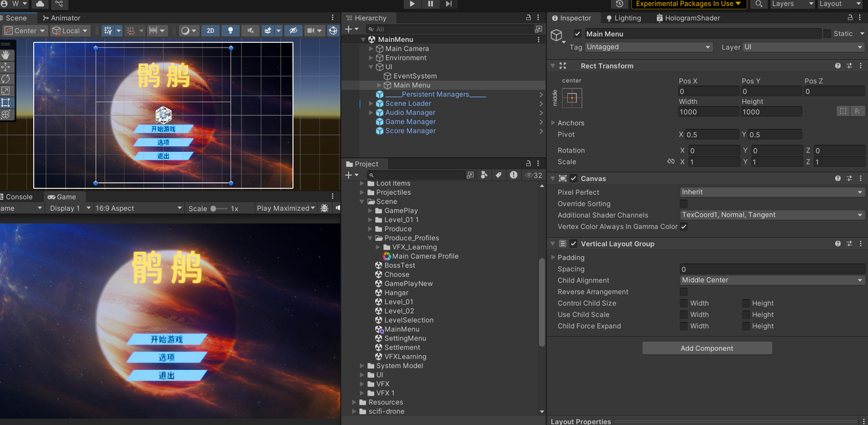Enable the Static checkbox

[827, 34]
